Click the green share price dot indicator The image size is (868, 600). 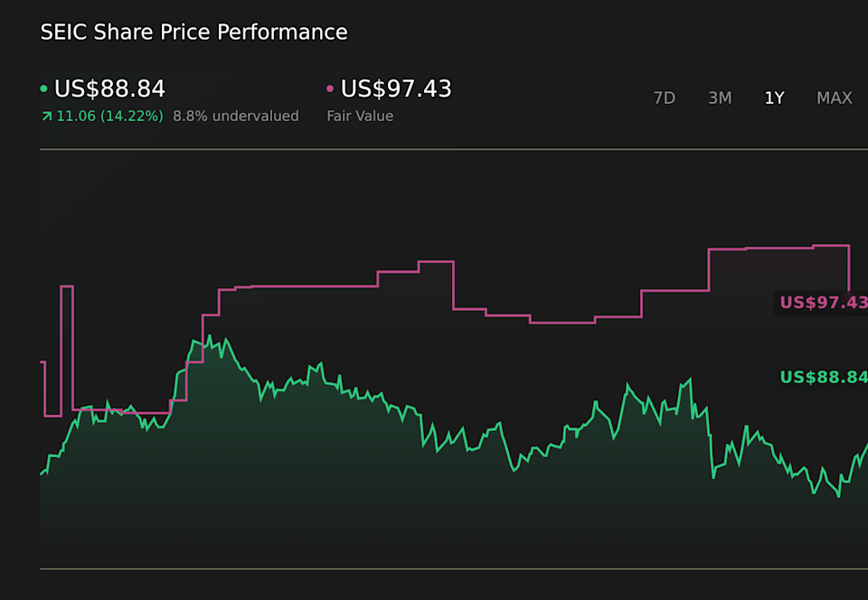coord(45,89)
